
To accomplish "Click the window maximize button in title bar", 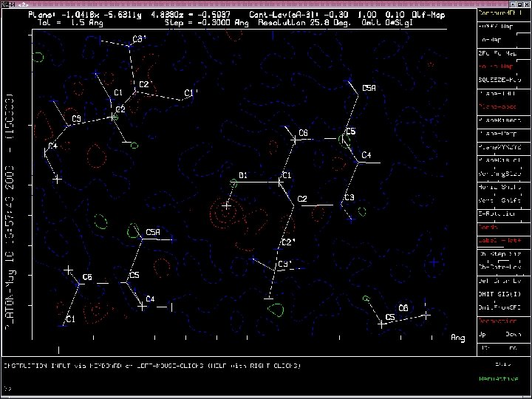I will (x=519, y=4).
